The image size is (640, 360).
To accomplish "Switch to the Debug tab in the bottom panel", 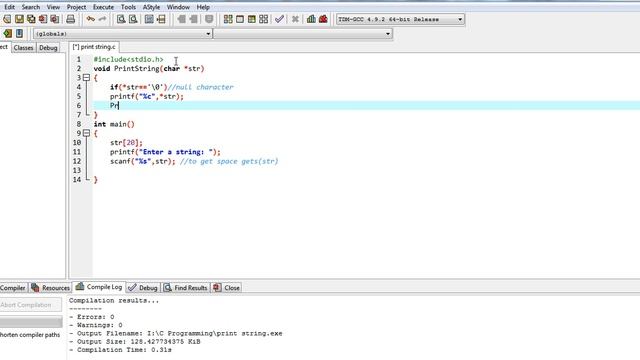I will pyautogui.click(x=143, y=288).
